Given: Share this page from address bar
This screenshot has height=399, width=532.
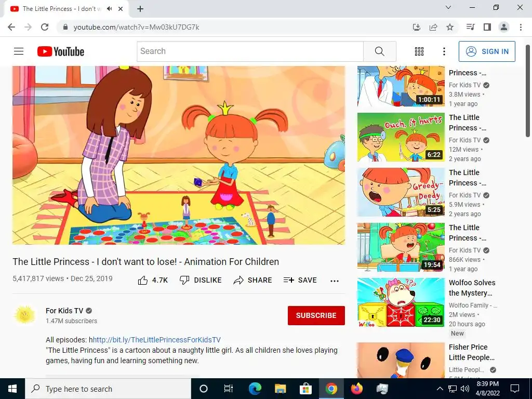Looking at the screenshot, I should pyautogui.click(x=433, y=27).
